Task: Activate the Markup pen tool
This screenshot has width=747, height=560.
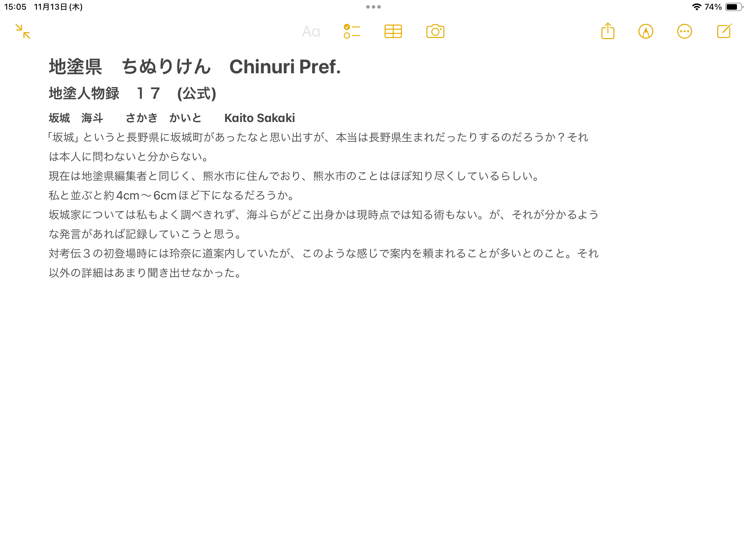Action: (646, 31)
